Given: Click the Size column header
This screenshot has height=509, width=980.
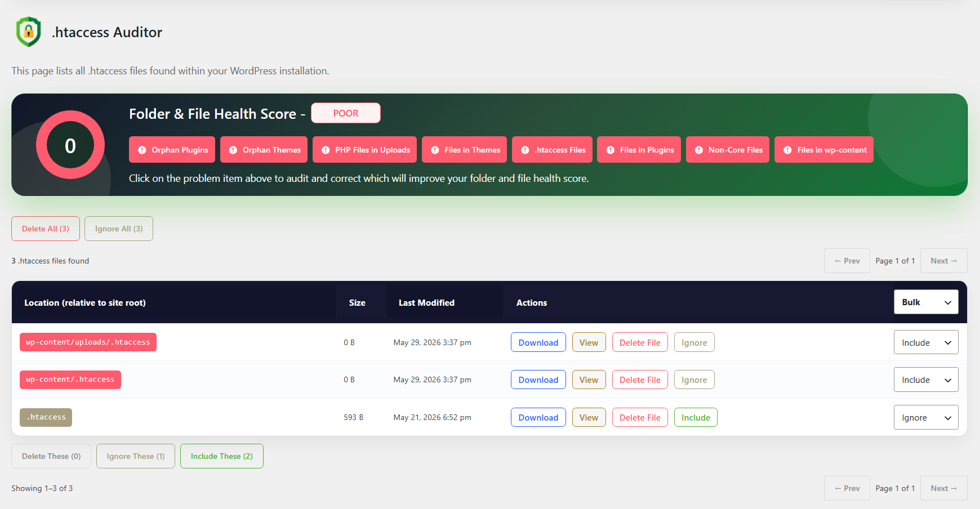Looking at the screenshot, I should click(357, 302).
